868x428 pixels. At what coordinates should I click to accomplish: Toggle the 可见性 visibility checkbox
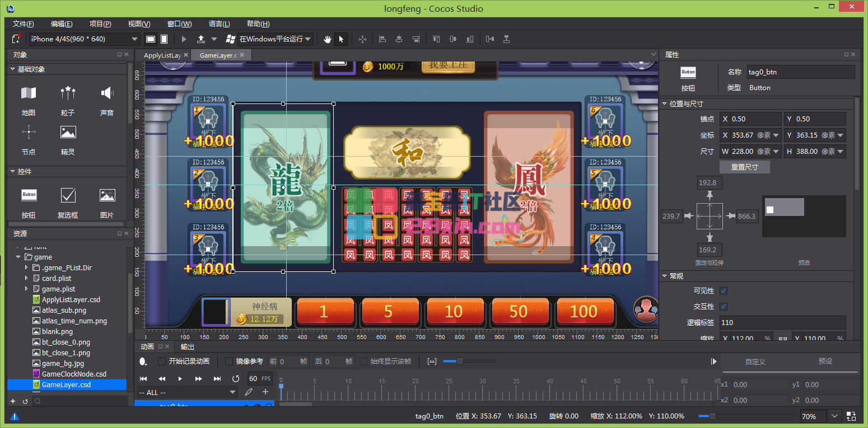tap(723, 291)
